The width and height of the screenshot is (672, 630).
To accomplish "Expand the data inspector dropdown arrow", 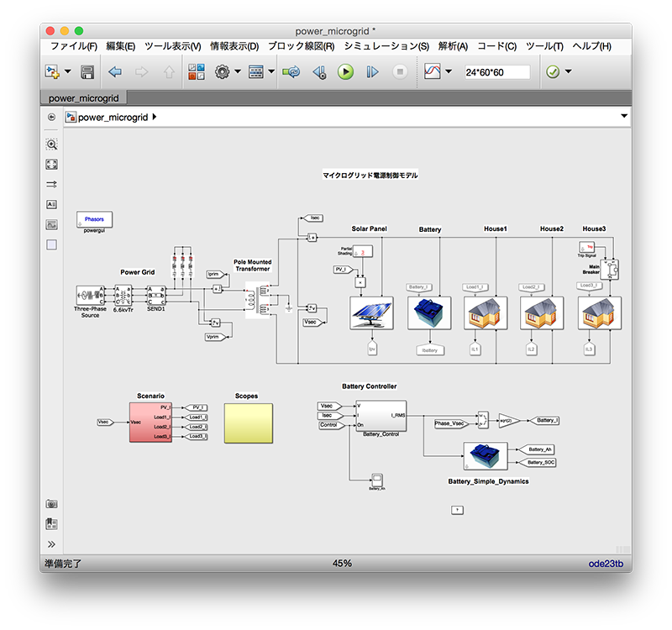I will coord(449,71).
